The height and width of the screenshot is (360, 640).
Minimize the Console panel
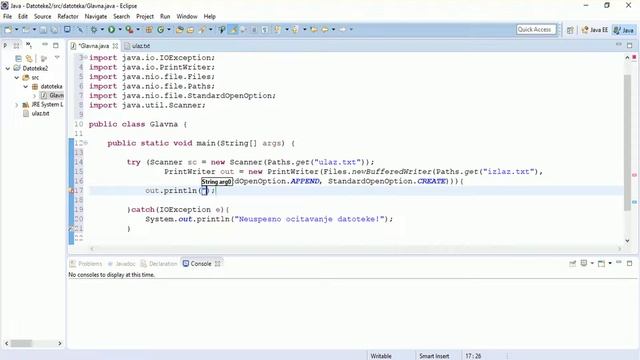point(619,262)
